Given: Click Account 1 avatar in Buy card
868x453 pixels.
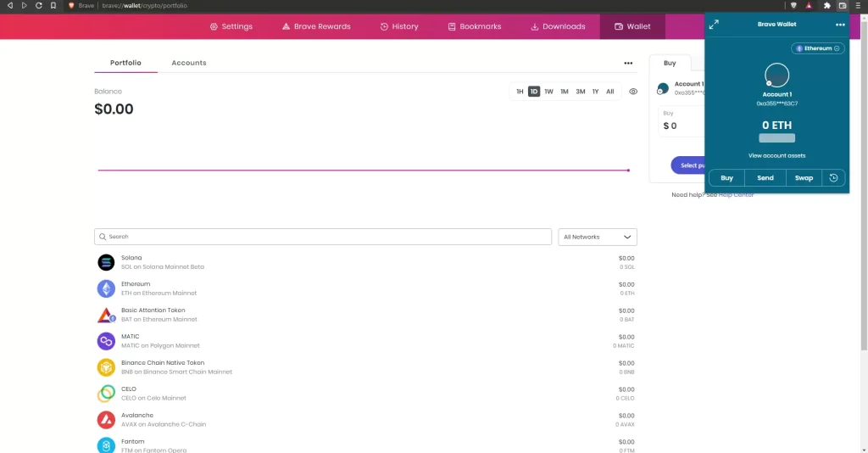Looking at the screenshot, I should [663, 88].
